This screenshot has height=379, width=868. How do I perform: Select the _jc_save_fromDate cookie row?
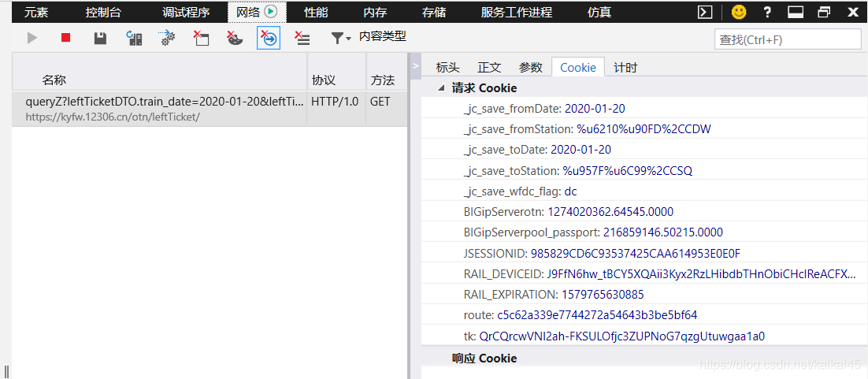click(x=644, y=109)
